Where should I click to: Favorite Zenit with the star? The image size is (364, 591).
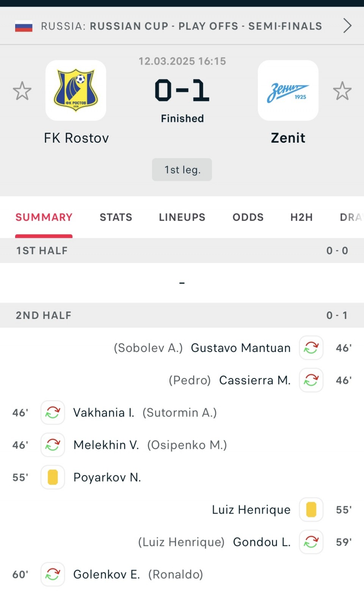(342, 91)
